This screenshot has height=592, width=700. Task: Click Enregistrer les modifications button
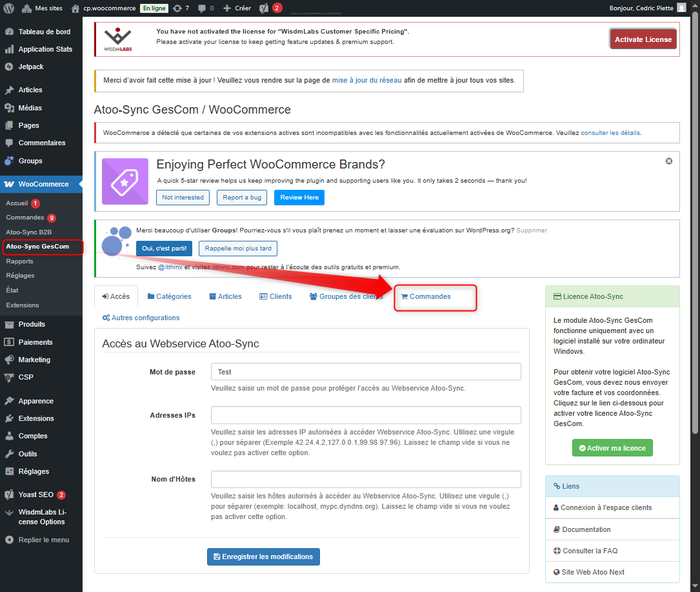tap(263, 556)
